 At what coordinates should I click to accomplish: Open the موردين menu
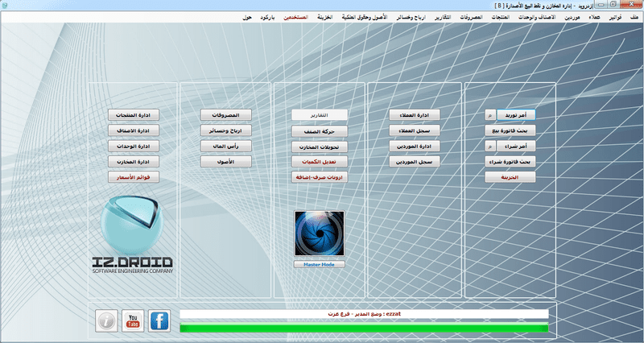(x=572, y=17)
